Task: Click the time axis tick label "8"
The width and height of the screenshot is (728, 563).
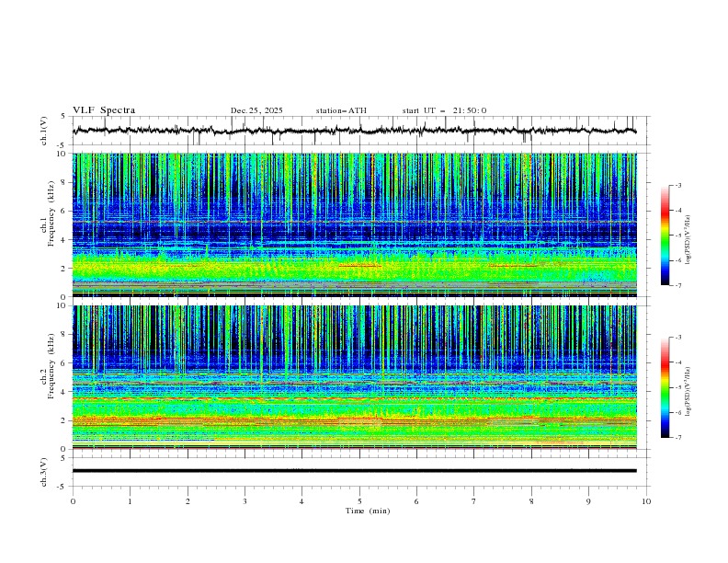Action: click(531, 501)
